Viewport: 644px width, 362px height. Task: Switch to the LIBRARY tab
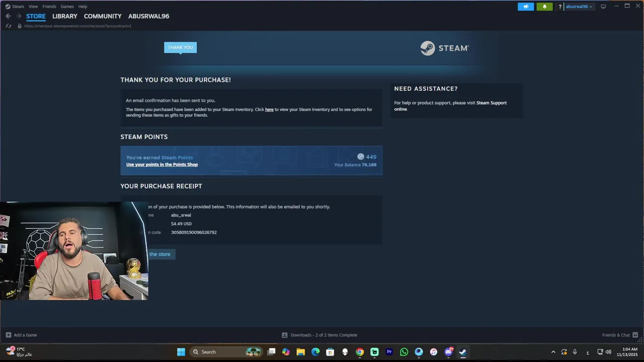[65, 16]
